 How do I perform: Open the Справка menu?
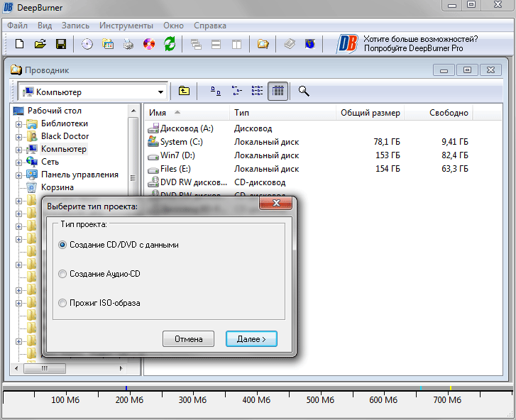210,26
